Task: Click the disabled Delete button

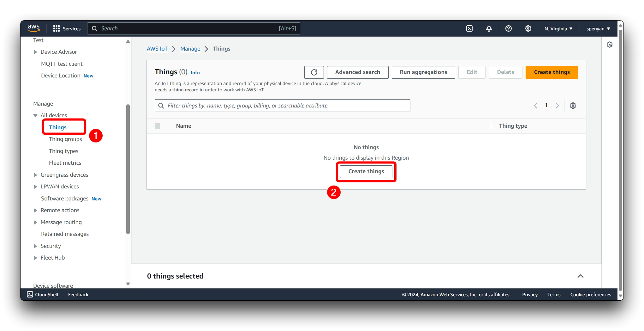Action: coord(505,72)
